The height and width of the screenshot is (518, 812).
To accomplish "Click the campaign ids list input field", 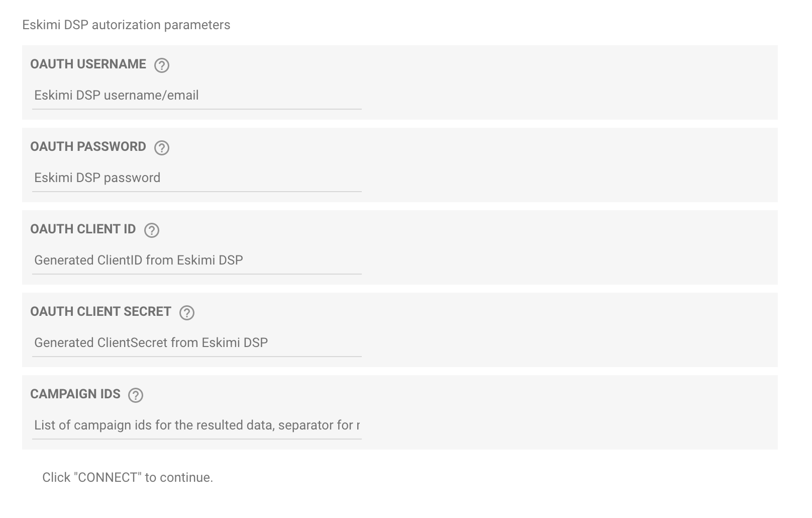I will click(197, 425).
